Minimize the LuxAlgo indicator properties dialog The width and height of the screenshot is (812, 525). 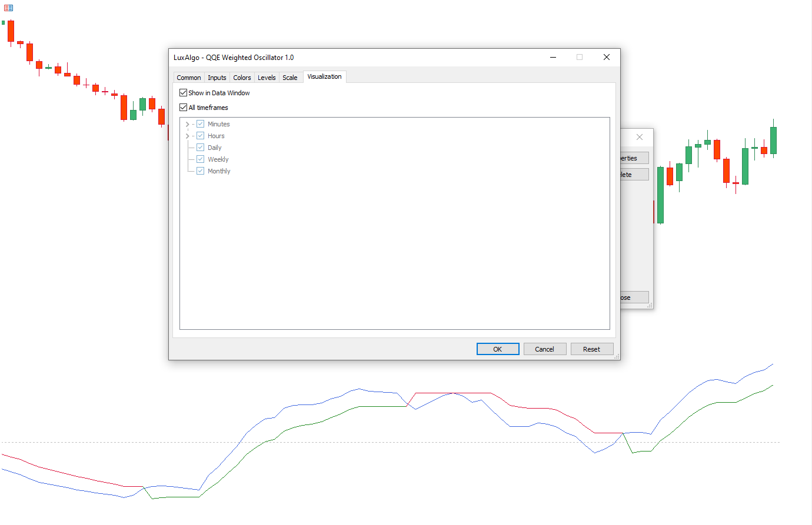point(553,57)
